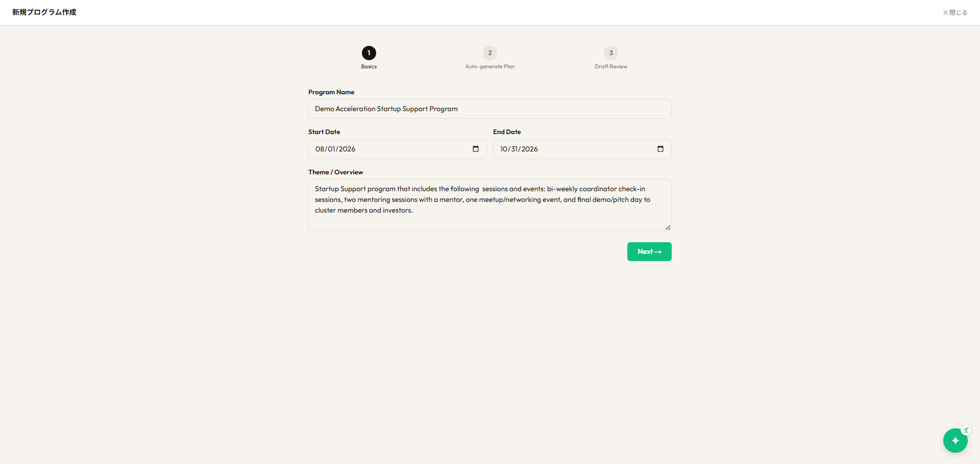Click the 新規プログラム作成 page title
This screenshot has width=980, height=464.
point(44,12)
